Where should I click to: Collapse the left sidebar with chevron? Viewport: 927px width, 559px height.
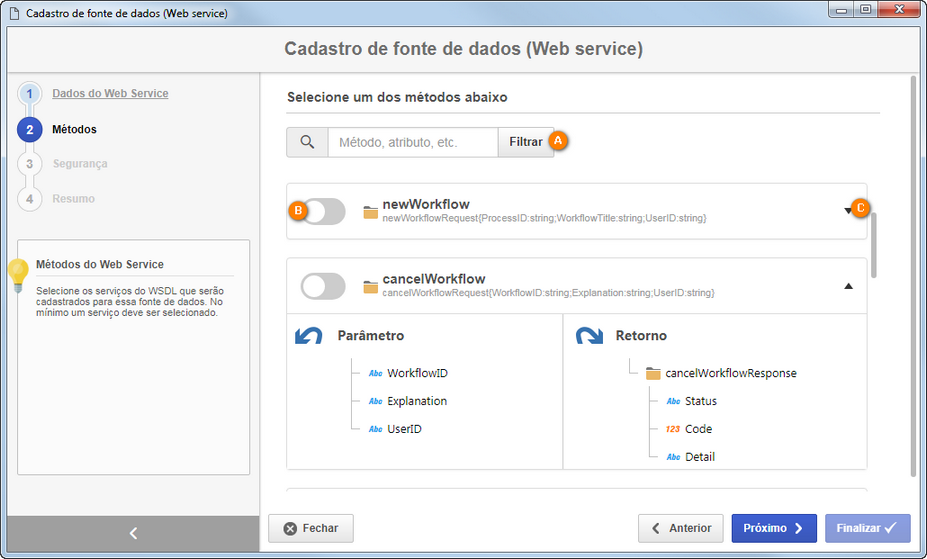133,534
